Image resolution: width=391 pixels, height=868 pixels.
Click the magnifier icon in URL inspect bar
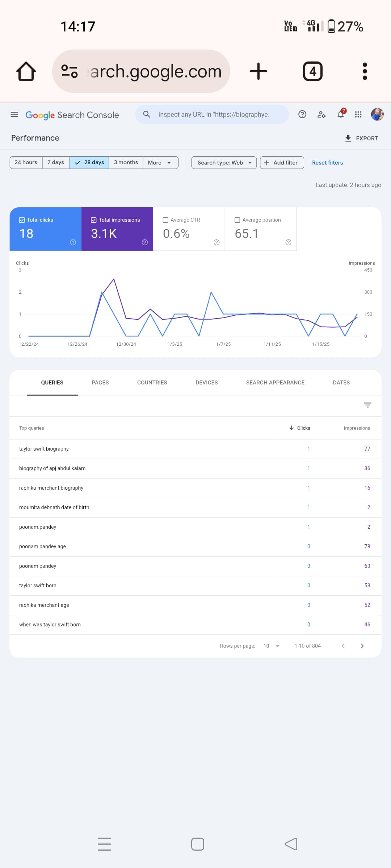point(147,114)
